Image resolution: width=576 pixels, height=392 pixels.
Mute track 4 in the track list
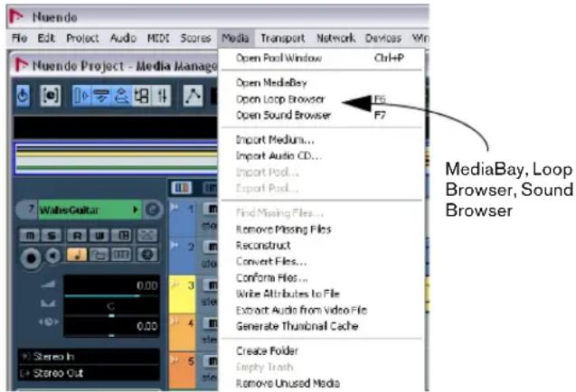[212, 323]
